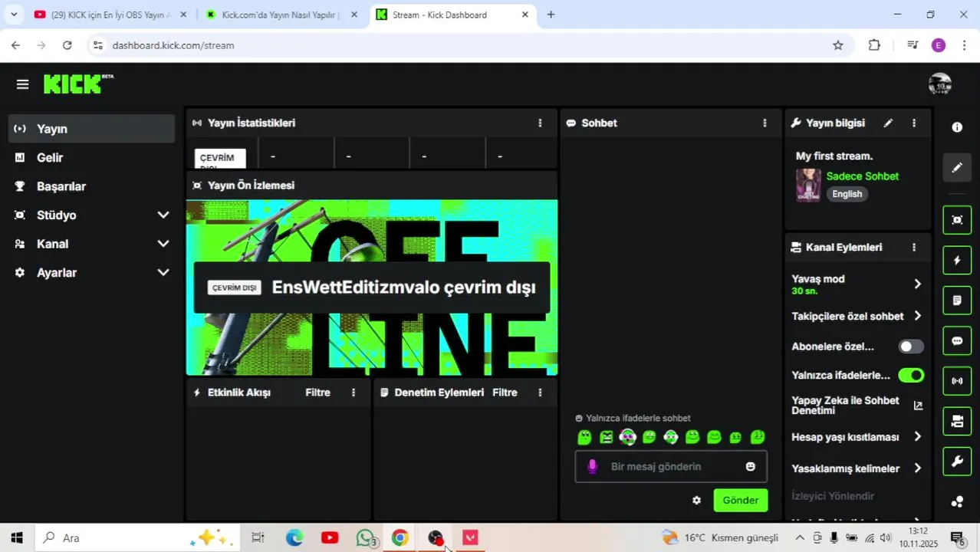Screen dimensions: 980x552
Task: Open Takipçilere özel sohbet settings
Action: (857, 316)
